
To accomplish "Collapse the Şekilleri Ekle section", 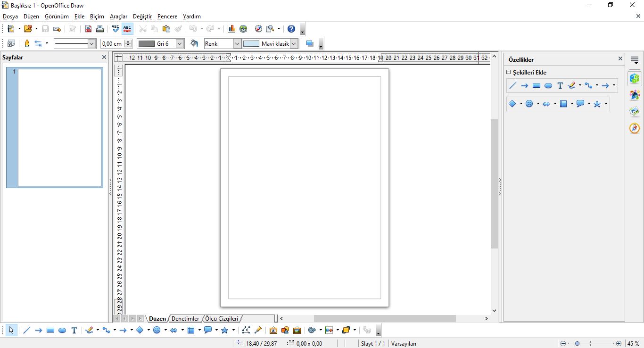I will coord(509,72).
